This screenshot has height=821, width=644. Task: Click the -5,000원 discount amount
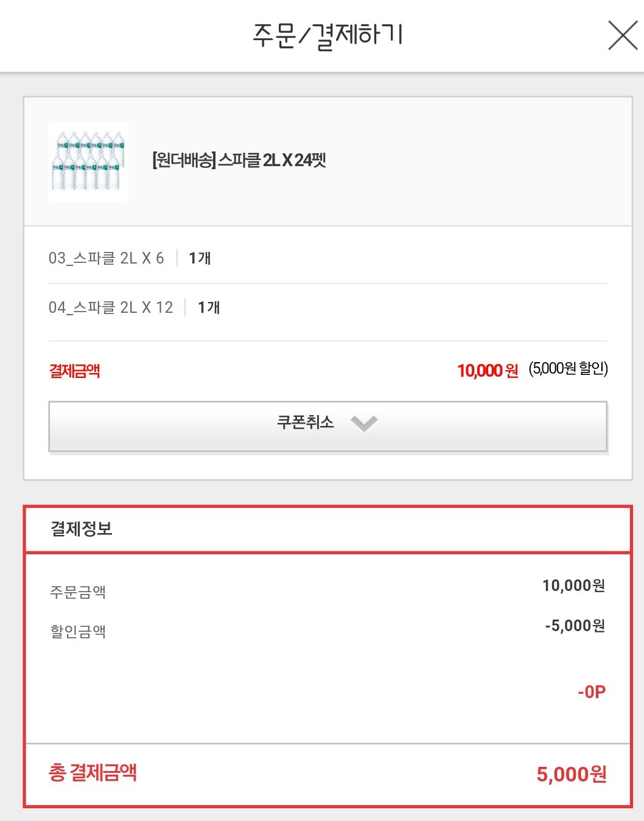pos(575,626)
